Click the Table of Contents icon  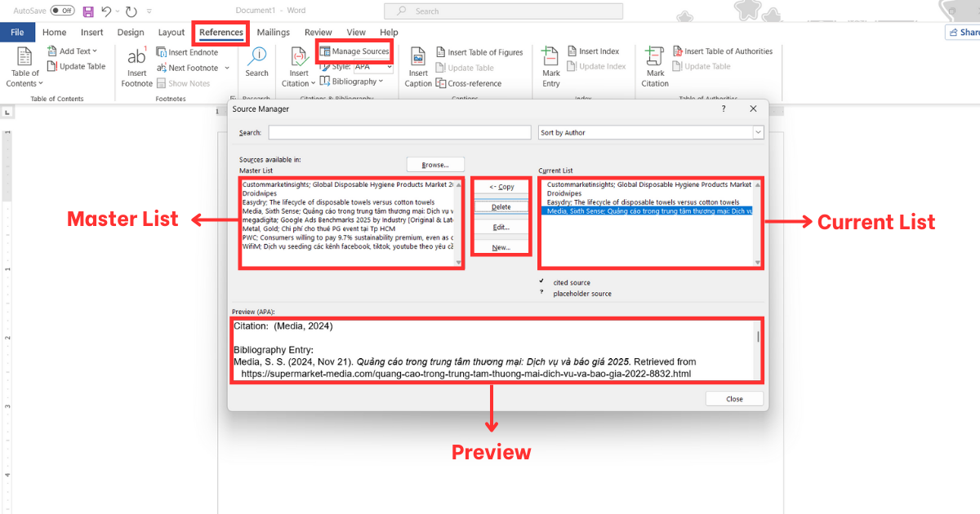point(24,60)
